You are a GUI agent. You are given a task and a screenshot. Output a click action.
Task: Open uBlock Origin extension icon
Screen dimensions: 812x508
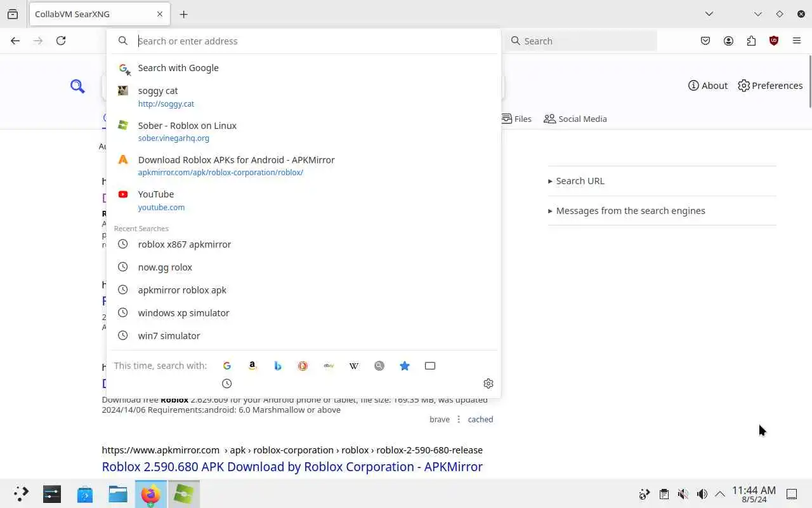click(x=774, y=41)
